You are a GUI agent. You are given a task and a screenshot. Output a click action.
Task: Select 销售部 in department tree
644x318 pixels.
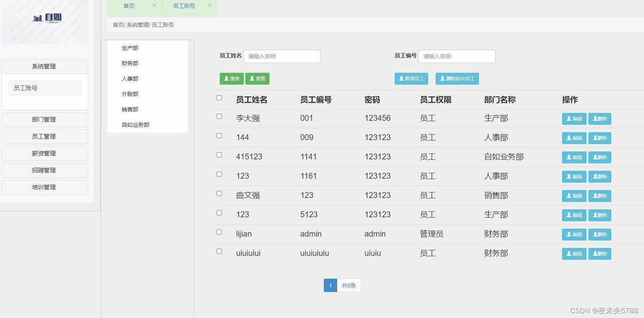click(130, 109)
